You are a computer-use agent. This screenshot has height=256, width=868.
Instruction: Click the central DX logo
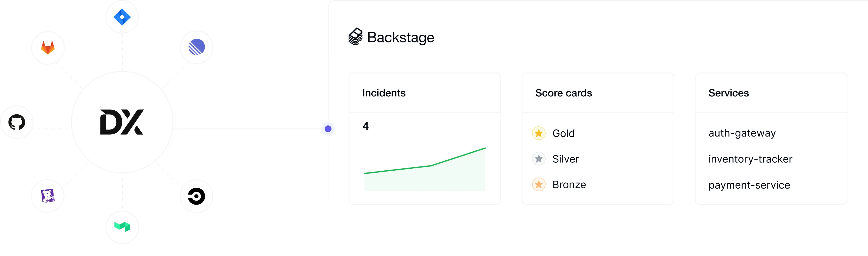122,122
